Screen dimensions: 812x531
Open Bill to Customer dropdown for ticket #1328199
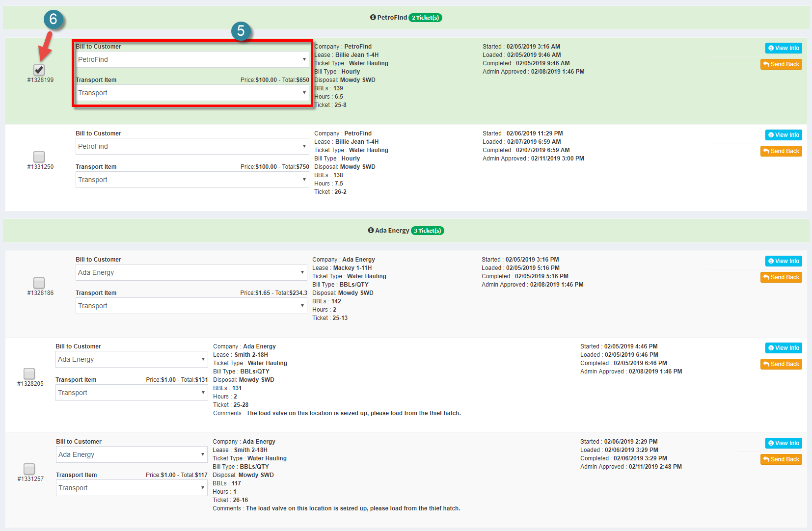tap(192, 59)
